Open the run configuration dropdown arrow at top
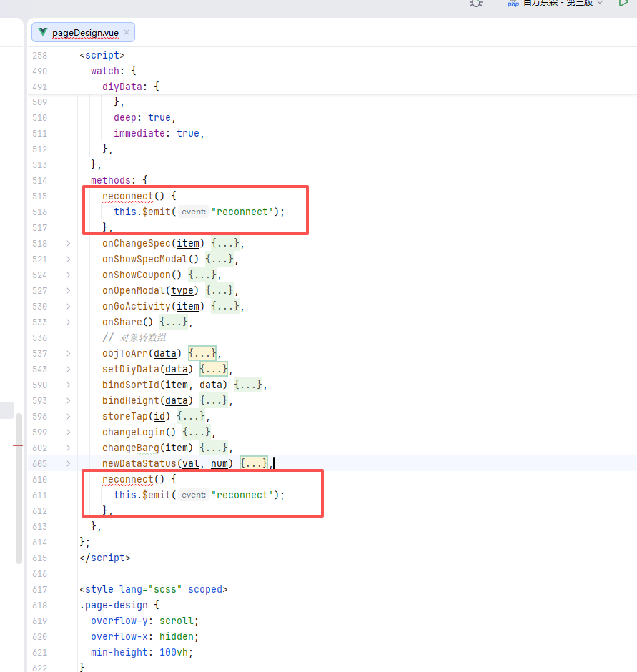 (600, 3)
